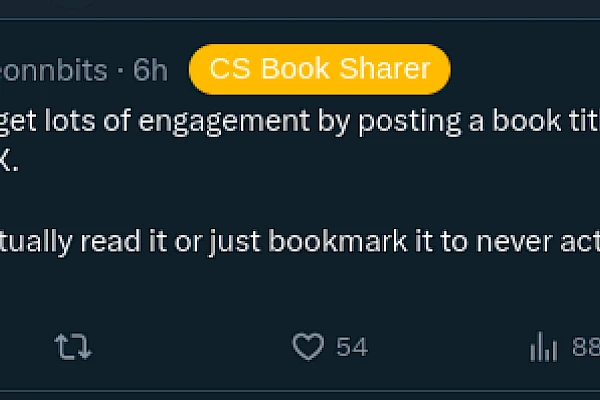Click empty space between like count and views icon
Image resolution: width=600 pixels, height=400 pixels.
click(x=450, y=347)
